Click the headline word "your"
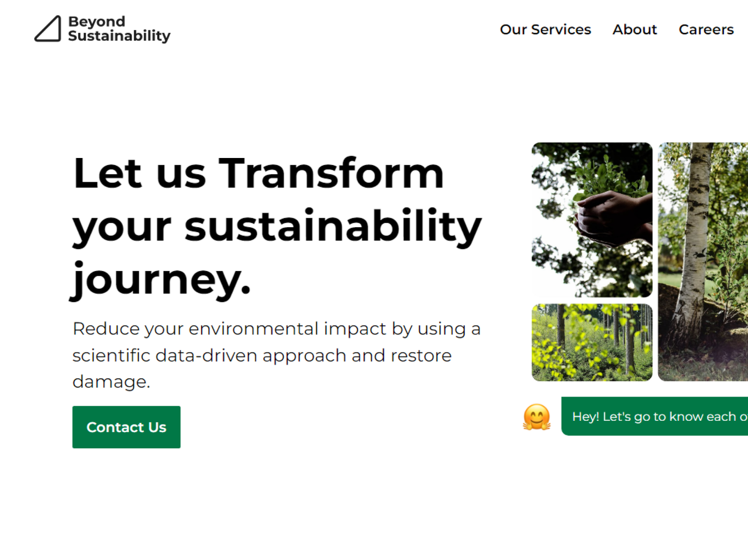 (122, 227)
